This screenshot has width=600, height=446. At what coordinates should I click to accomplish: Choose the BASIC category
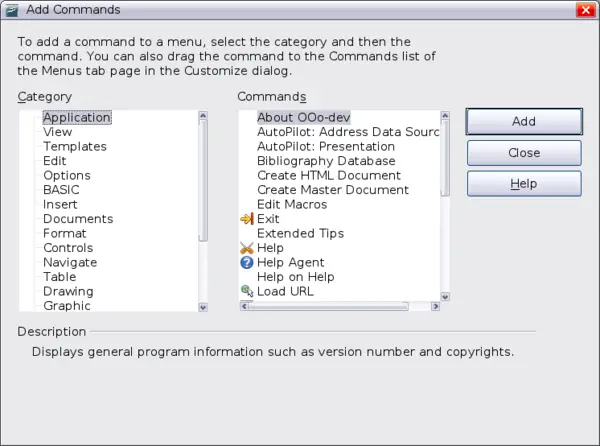click(61, 190)
